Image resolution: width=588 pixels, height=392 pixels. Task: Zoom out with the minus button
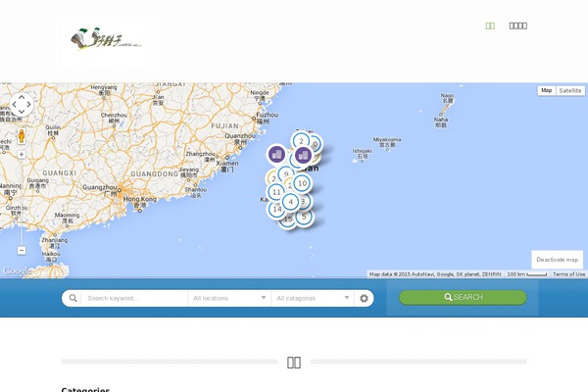(x=22, y=250)
